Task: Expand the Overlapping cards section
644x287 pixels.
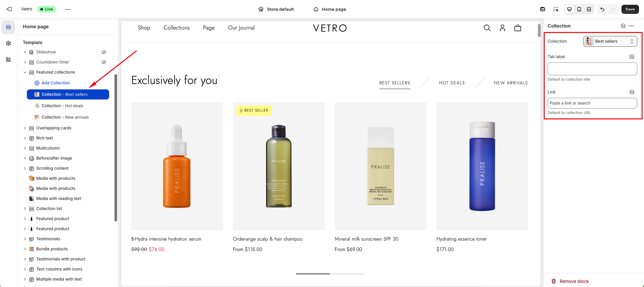Action: pos(25,128)
